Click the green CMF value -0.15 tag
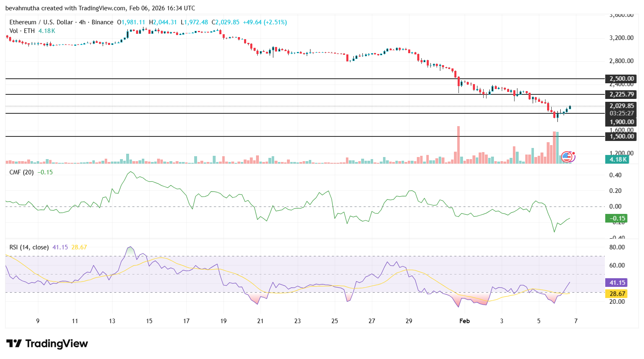The height and width of the screenshot is (359, 644). click(x=616, y=218)
